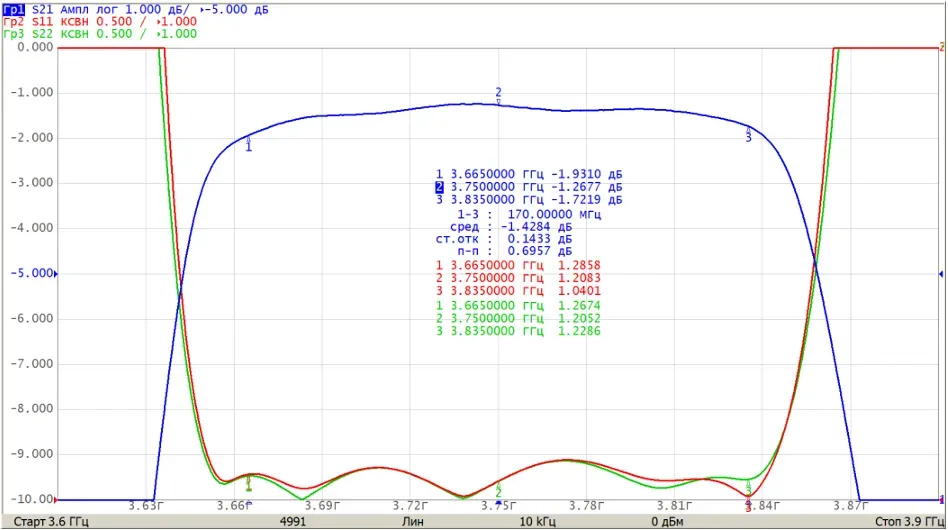Click blue marker 2 at S21 passband peak
This screenshot has width=948, height=530.
pos(498,95)
